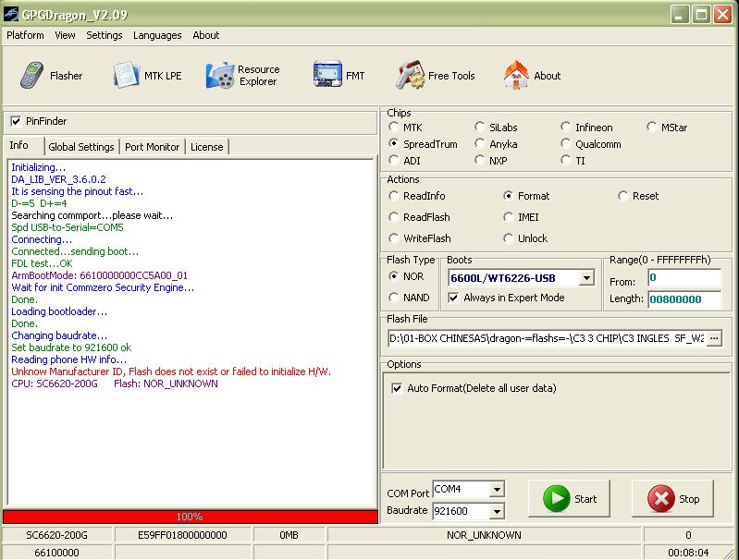This screenshot has width=739, height=560.
Task: Choose the Qualcomm chip option
Action: [565, 143]
